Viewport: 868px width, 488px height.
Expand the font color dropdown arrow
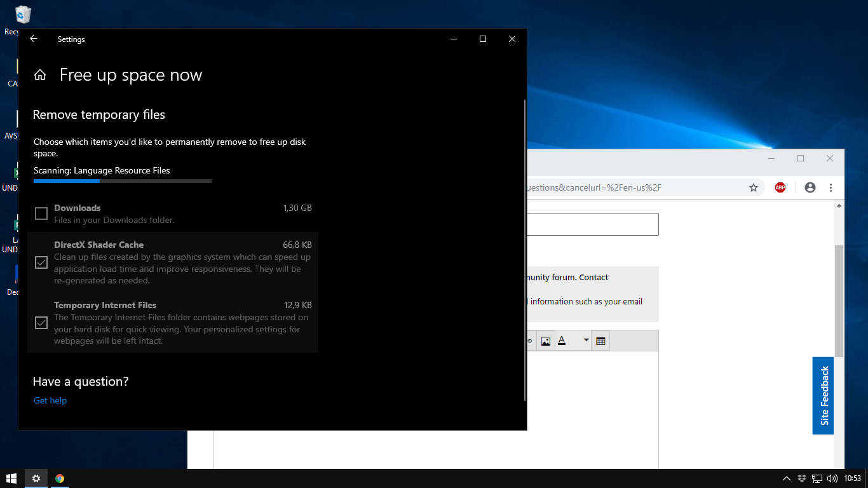[586, 341]
